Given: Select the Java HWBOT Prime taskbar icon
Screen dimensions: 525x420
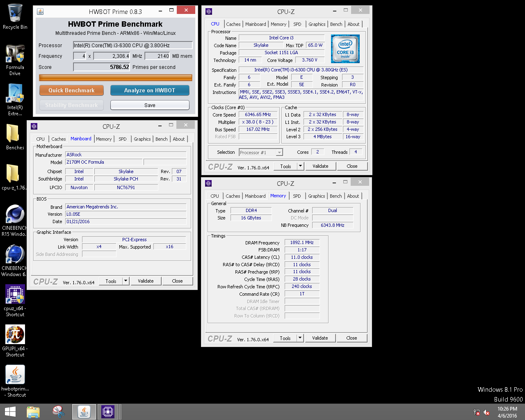Looking at the screenshot, I should tap(84, 412).
